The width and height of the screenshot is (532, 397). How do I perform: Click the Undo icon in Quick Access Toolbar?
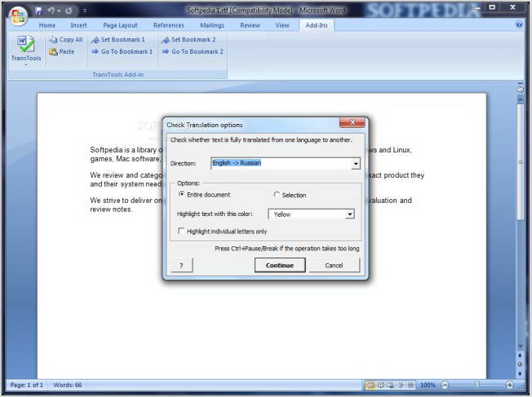point(51,11)
